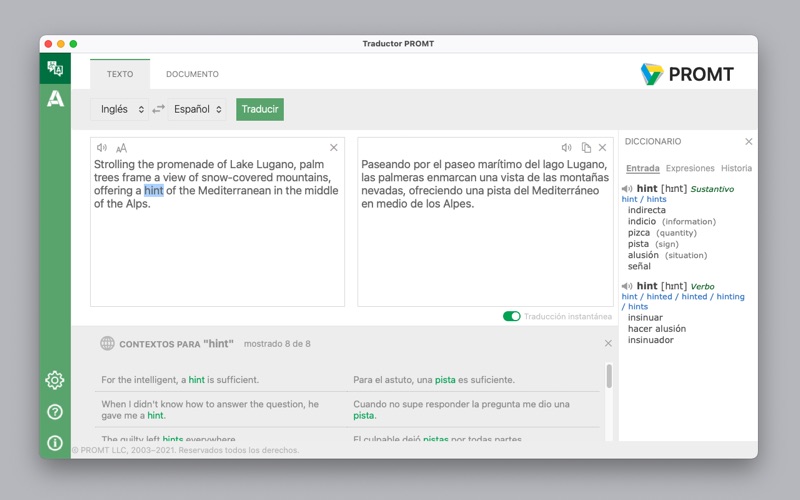Screen dimensions: 800x500
Task: Click dictionary translation 'indicio'
Action: [x=641, y=221]
